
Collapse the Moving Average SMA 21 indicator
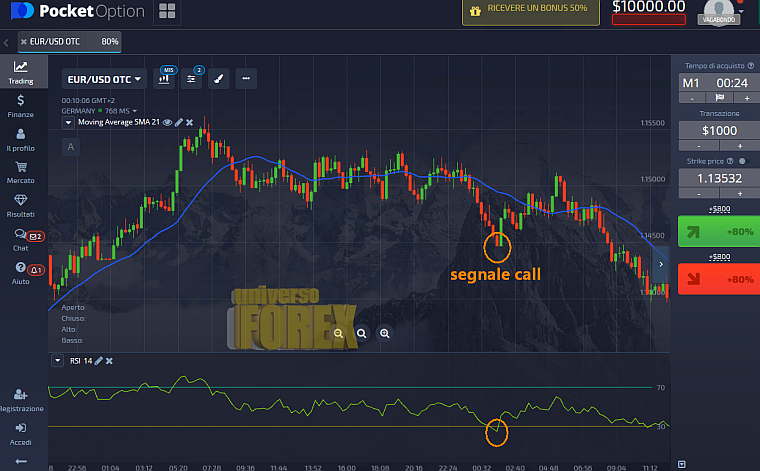tap(68, 122)
